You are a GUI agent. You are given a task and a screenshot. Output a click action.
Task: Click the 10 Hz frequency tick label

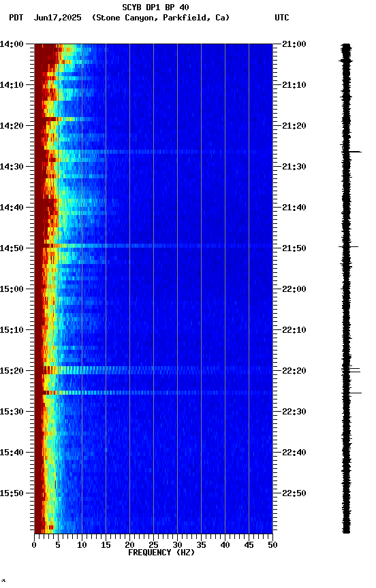[x=82, y=545]
